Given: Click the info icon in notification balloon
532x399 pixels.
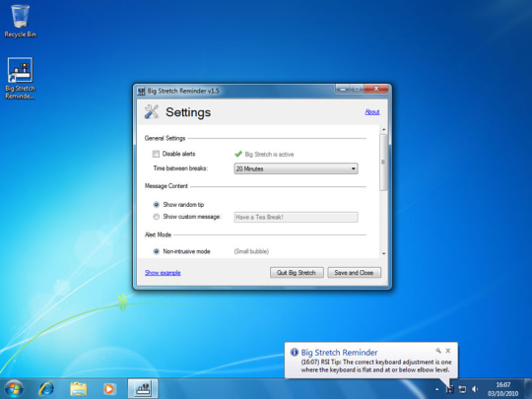Looking at the screenshot, I should pyautogui.click(x=295, y=352).
